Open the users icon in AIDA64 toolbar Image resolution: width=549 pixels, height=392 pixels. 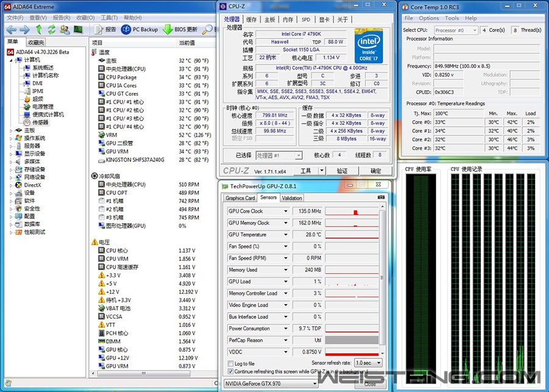click(x=65, y=30)
